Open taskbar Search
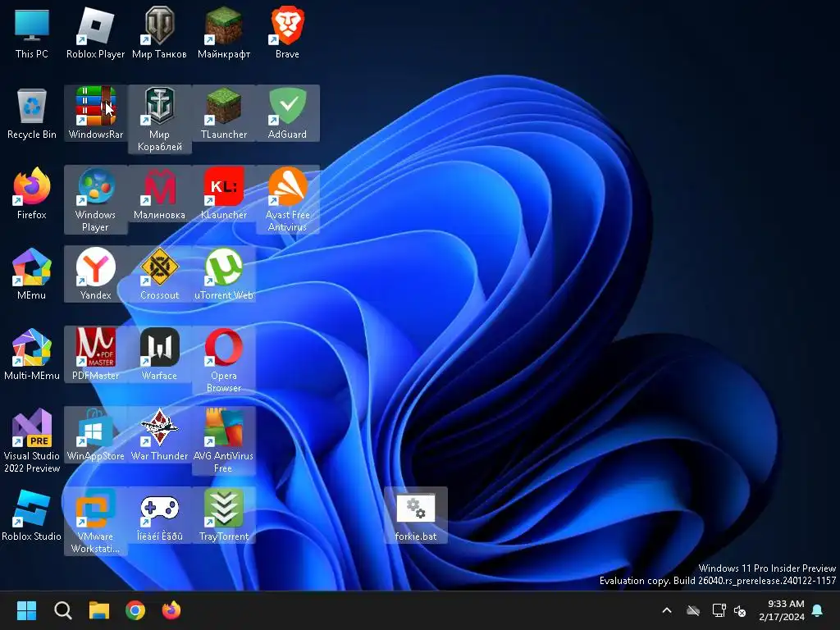The width and height of the screenshot is (840, 630). (x=62, y=610)
